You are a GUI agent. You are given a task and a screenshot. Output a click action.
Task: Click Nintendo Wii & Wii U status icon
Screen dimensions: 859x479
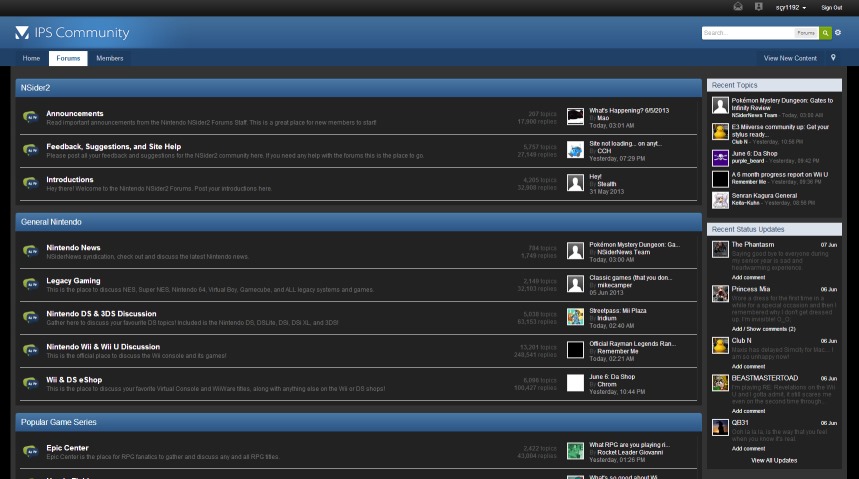click(31, 350)
